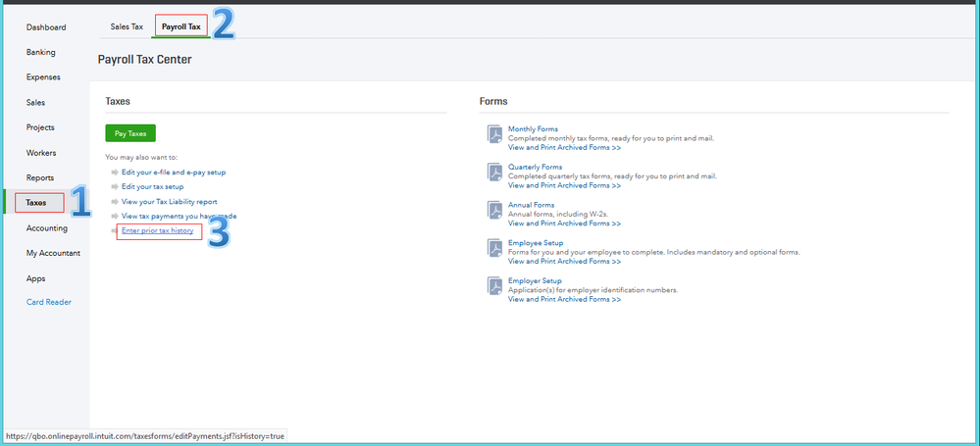Viewport: 980px width, 446px height.
Task: Open Edit your e-file and e-pay setup
Action: pos(174,173)
